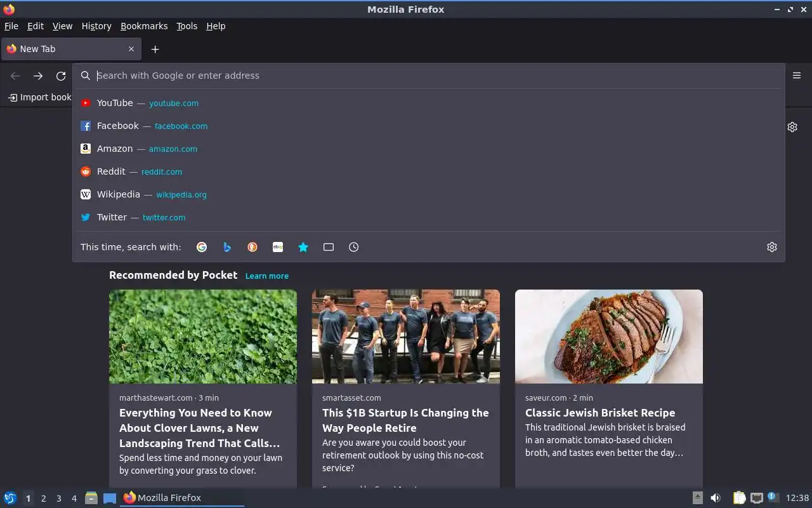Open the clipboard manager tray icon
The image size is (812, 508).
739,498
